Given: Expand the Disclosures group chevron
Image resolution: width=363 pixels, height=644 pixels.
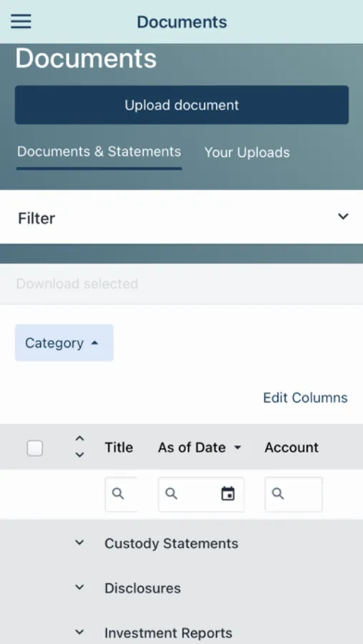Looking at the screenshot, I should [79, 587].
